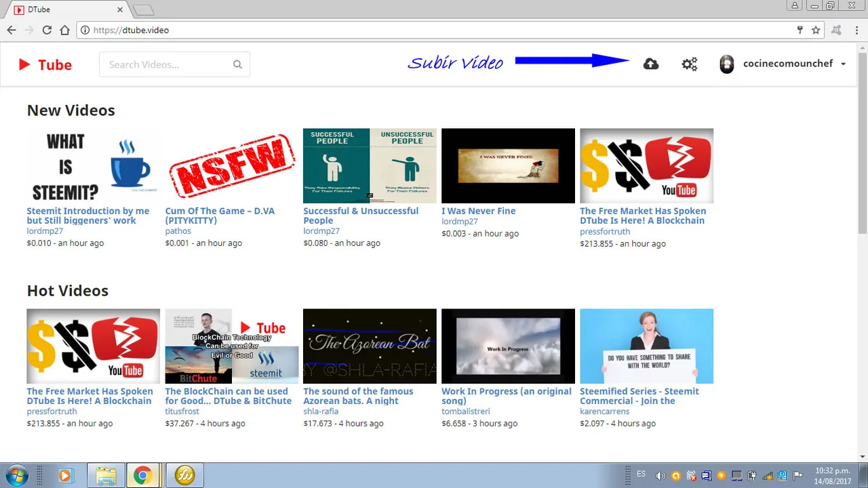This screenshot has height=488, width=868.
Task: Click the 'What Is Steemit?' thumbnail
Action: [x=94, y=166]
